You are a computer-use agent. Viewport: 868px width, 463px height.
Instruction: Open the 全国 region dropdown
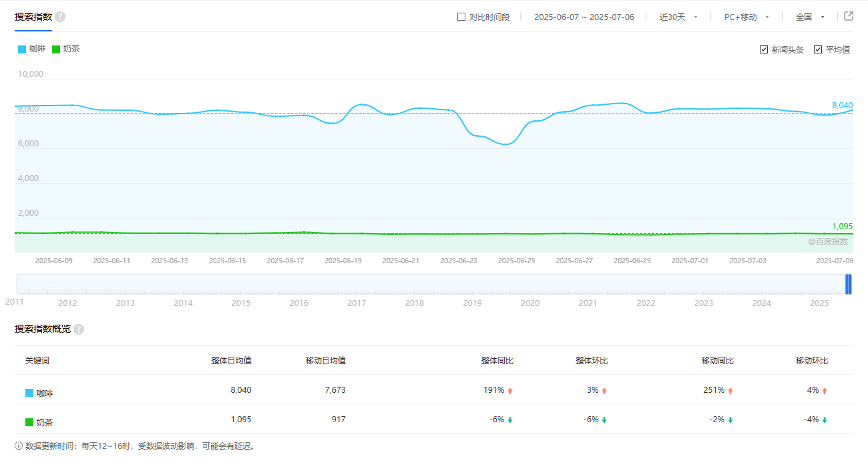(810, 17)
